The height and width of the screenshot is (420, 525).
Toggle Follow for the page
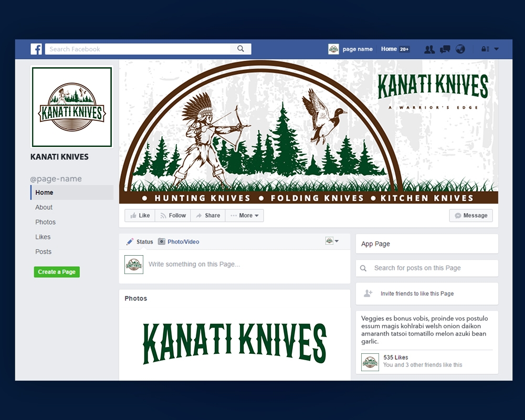tap(173, 215)
